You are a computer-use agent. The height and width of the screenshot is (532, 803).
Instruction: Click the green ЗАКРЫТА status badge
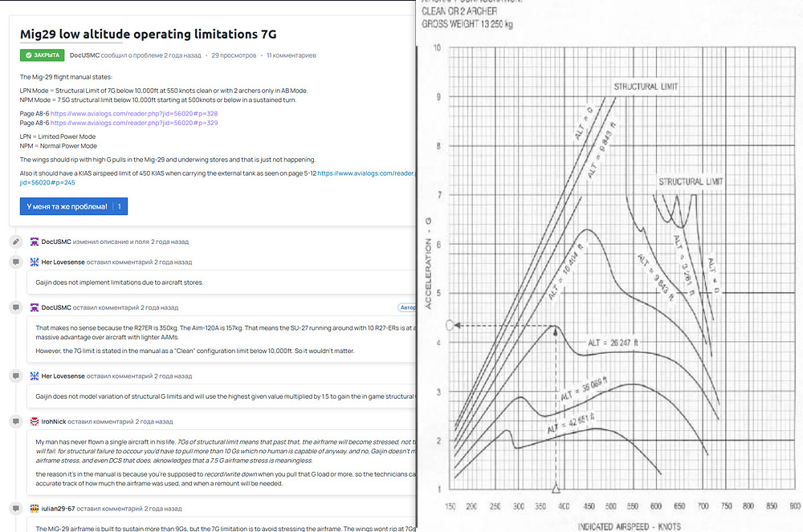pyautogui.click(x=42, y=55)
